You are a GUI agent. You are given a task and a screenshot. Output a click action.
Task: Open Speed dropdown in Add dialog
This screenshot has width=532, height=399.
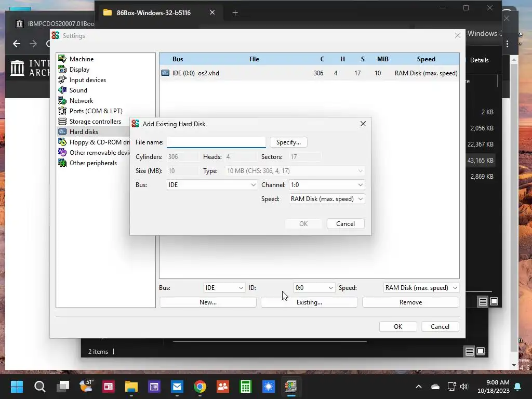click(x=327, y=199)
